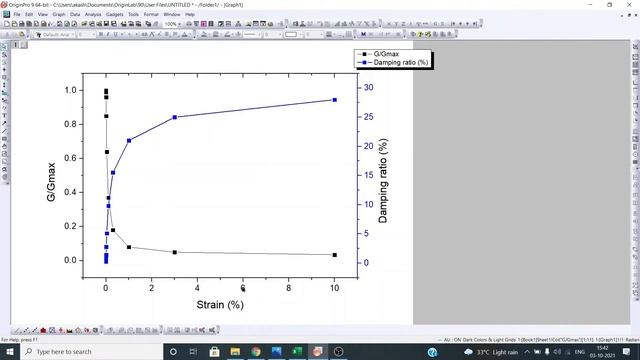Click the right axis tick label 15
This screenshot has width=640, height=360.
coord(369,175)
